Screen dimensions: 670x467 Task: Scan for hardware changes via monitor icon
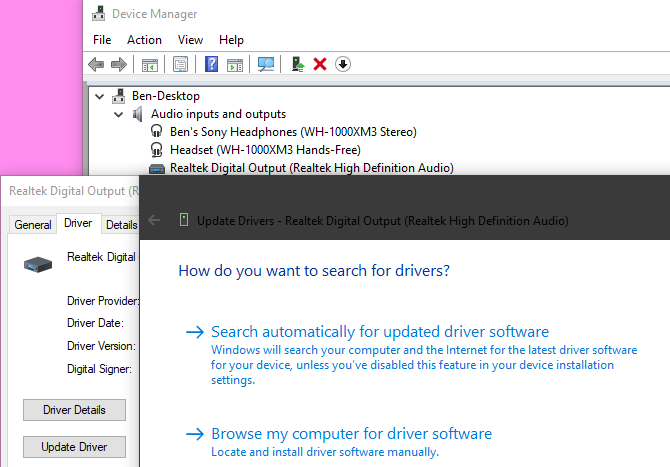[266, 64]
